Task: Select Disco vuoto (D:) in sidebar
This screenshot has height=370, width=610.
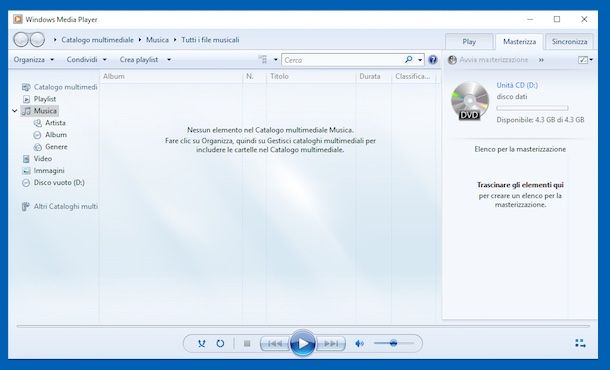Action: (x=53, y=182)
